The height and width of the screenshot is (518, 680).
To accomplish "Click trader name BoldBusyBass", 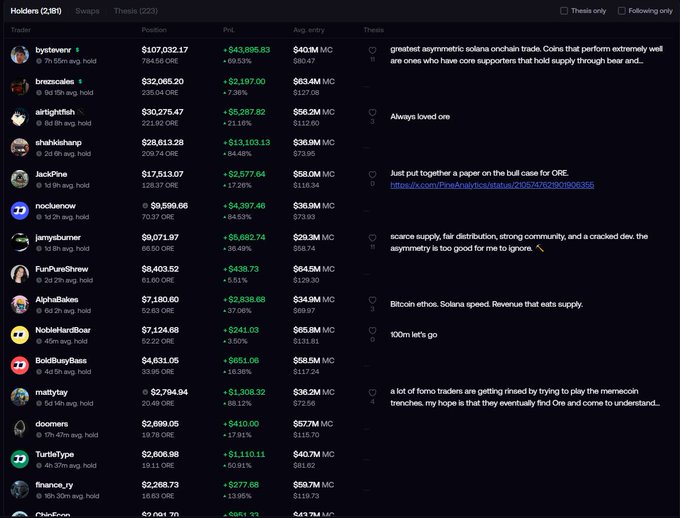I will pos(61,361).
